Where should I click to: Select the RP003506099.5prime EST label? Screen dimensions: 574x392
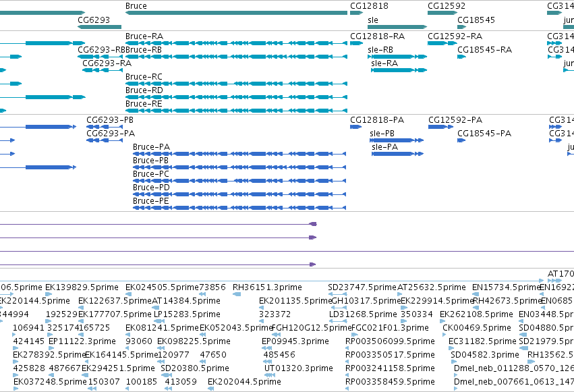tap(390, 341)
